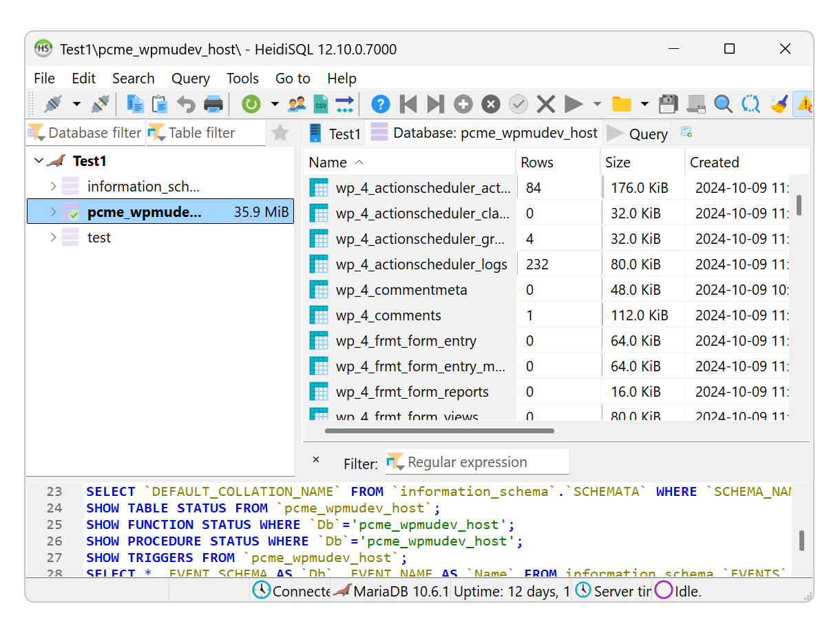Viewport: 840px width, 633px height.
Task: Click the disconnect plug icon
Action: [101, 105]
